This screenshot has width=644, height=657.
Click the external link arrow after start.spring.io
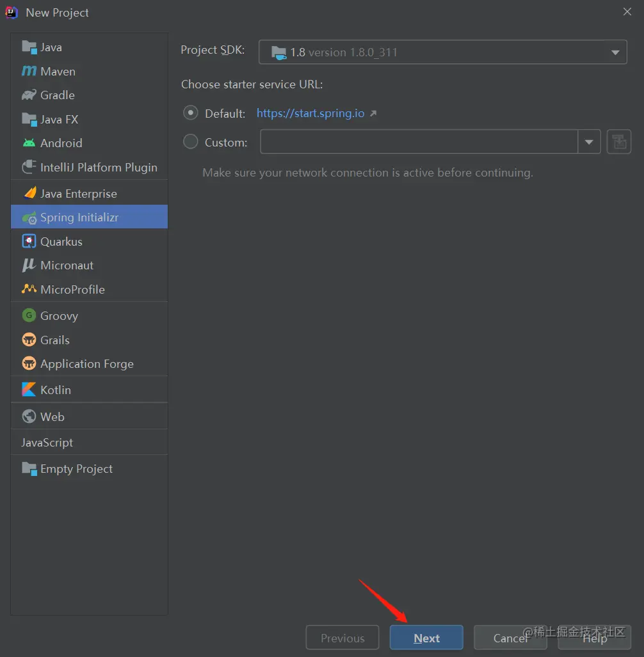[x=373, y=113]
